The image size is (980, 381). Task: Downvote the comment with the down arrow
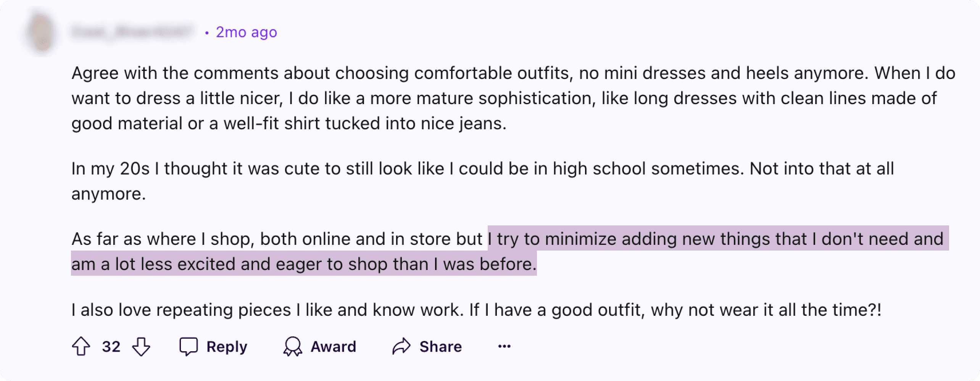[141, 346]
